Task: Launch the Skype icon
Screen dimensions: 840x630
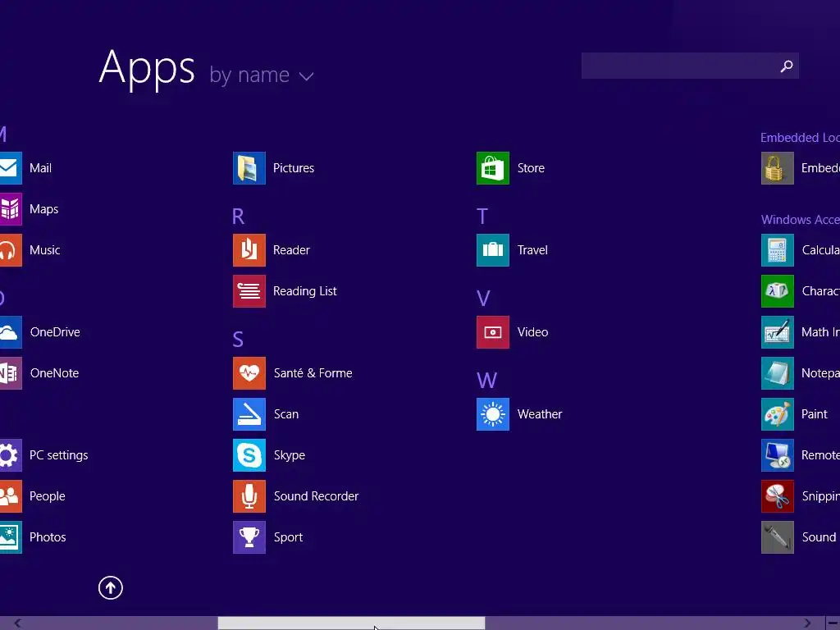Action: tap(249, 455)
